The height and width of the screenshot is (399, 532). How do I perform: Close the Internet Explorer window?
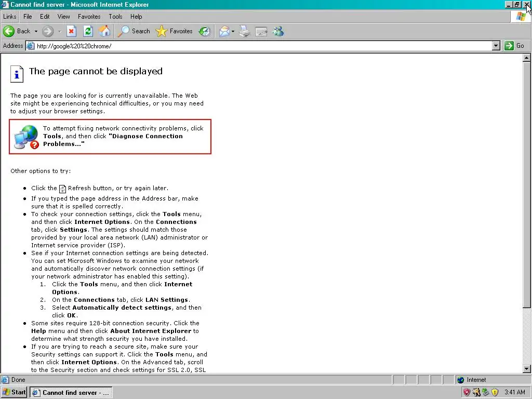click(x=527, y=4)
